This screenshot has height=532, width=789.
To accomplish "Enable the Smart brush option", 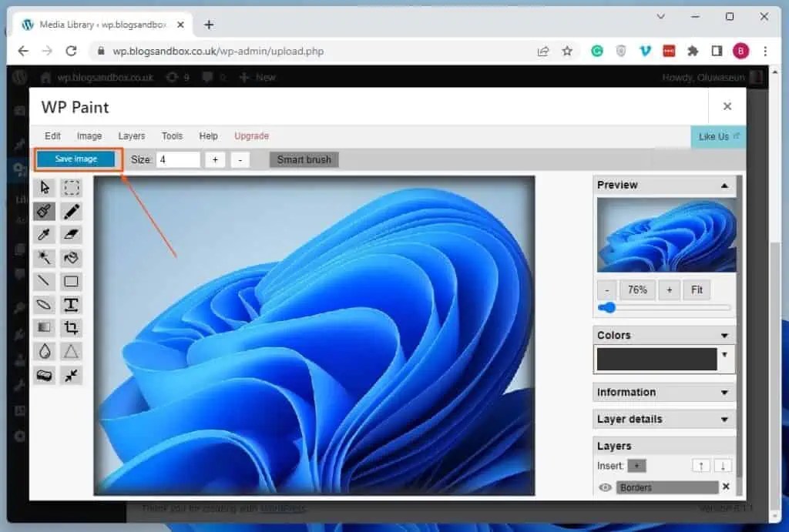I will click(303, 159).
